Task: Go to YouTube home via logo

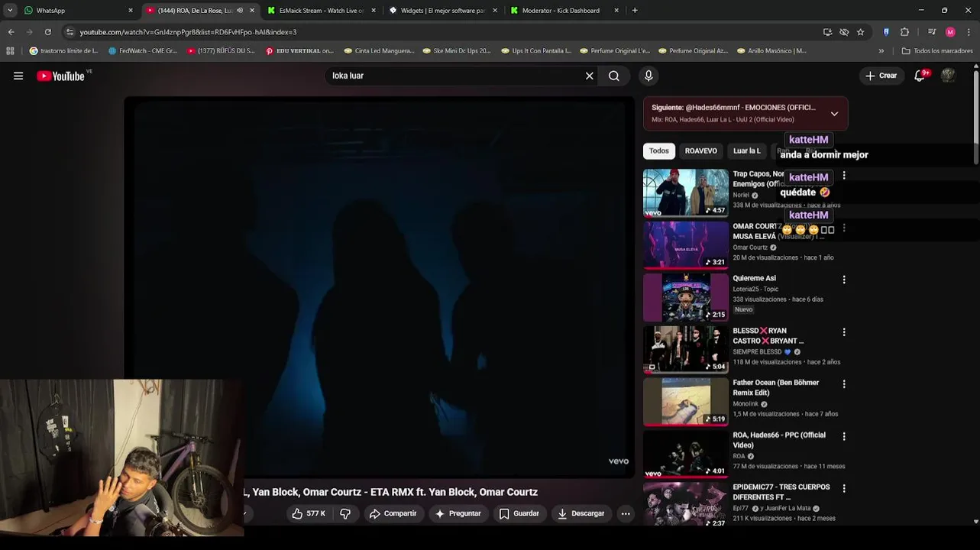Action: pos(60,76)
